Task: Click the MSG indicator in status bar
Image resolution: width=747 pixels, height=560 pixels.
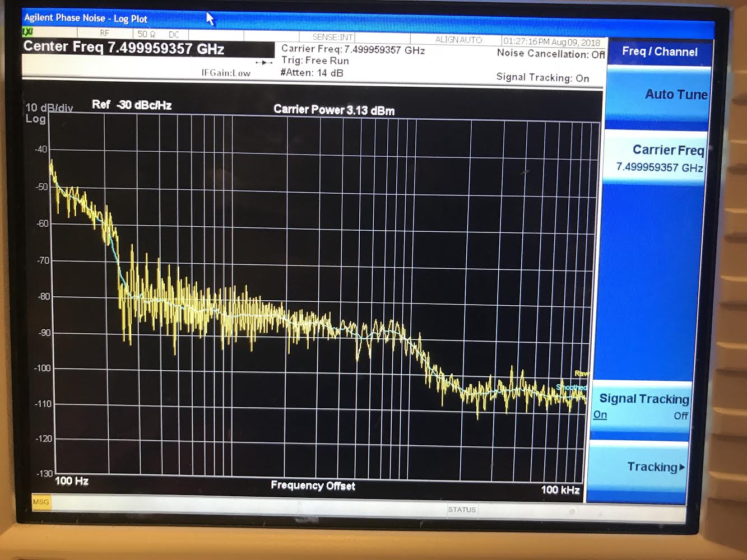Action: click(41, 502)
